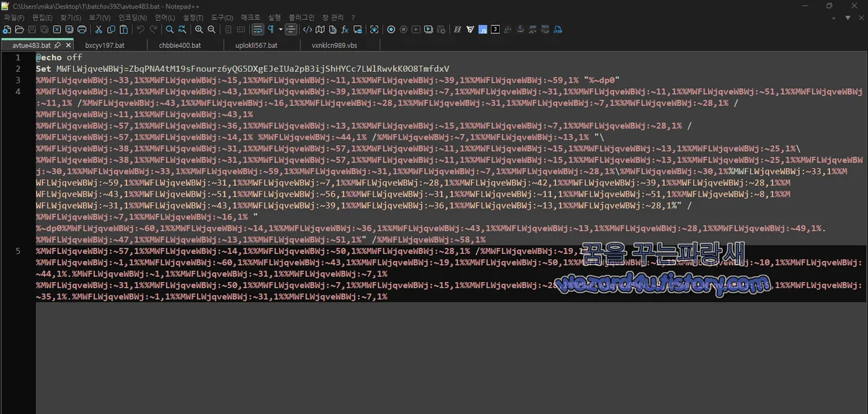This screenshot has width=868, height=414.
Task: Click the Save recorded macro icon
Action: click(x=441, y=29)
